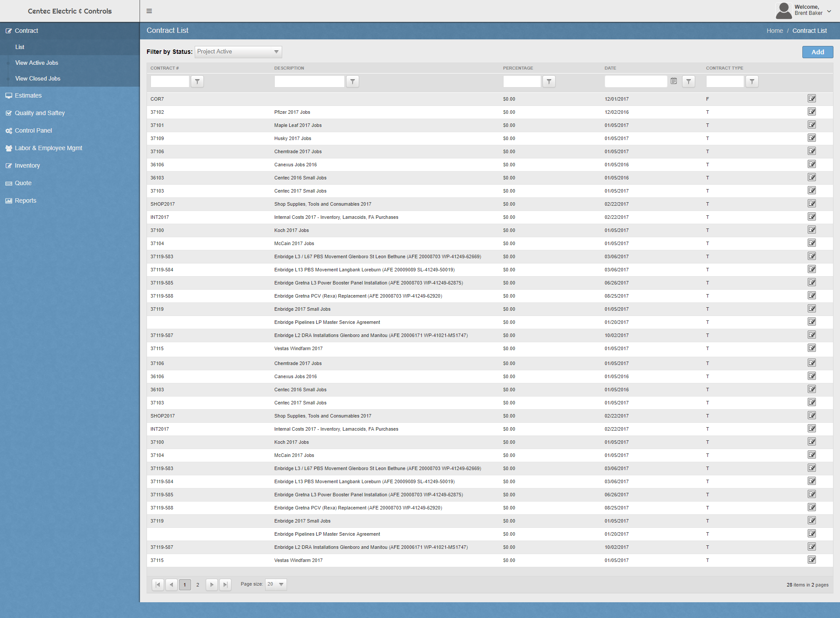Click the Centec Electric & Controls logo

coord(70,11)
